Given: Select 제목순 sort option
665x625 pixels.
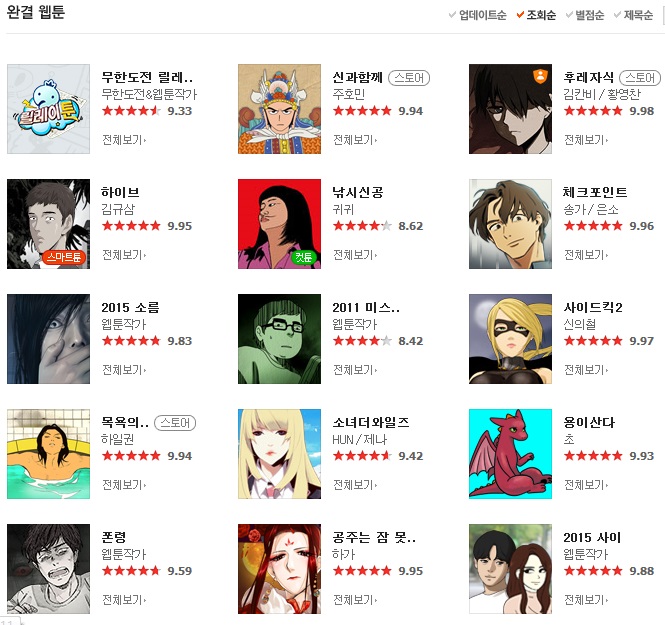Looking at the screenshot, I should [x=633, y=15].
